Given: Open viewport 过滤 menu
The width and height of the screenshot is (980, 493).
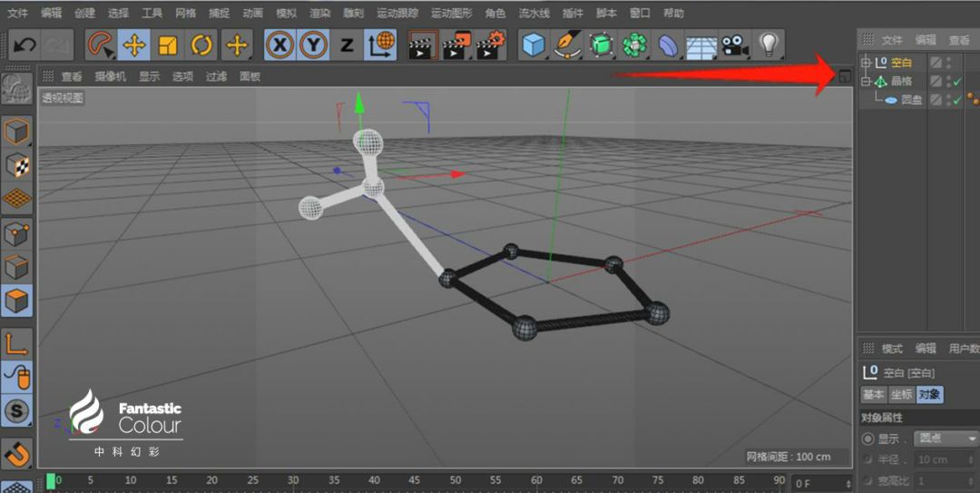Looking at the screenshot, I should (x=216, y=76).
